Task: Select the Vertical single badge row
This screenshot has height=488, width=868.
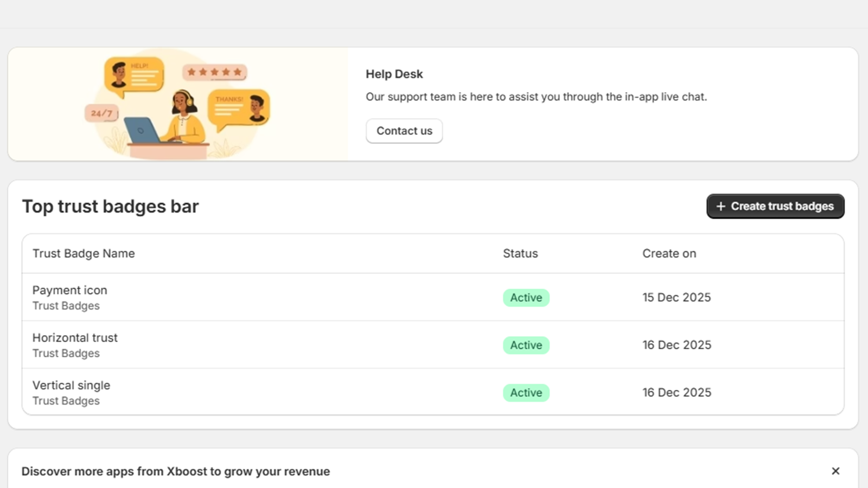Action: click(71, 386)
